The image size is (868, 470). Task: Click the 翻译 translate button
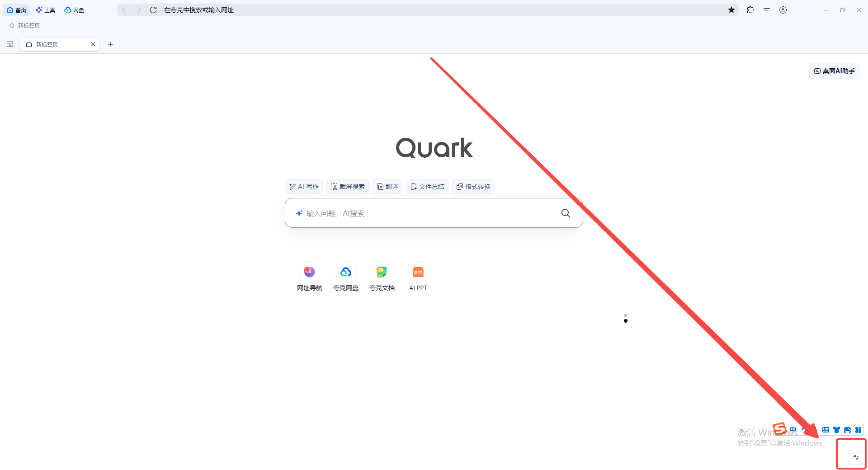387,187
